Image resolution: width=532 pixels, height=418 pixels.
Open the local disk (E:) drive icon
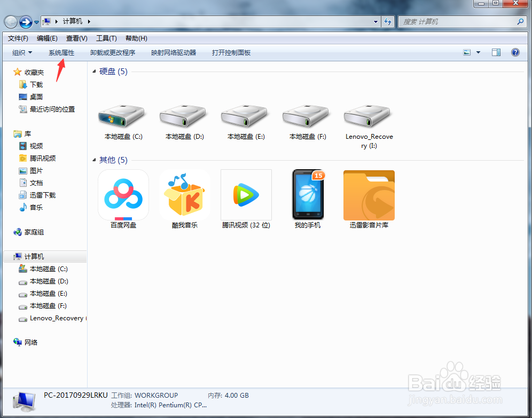point(245,116)
